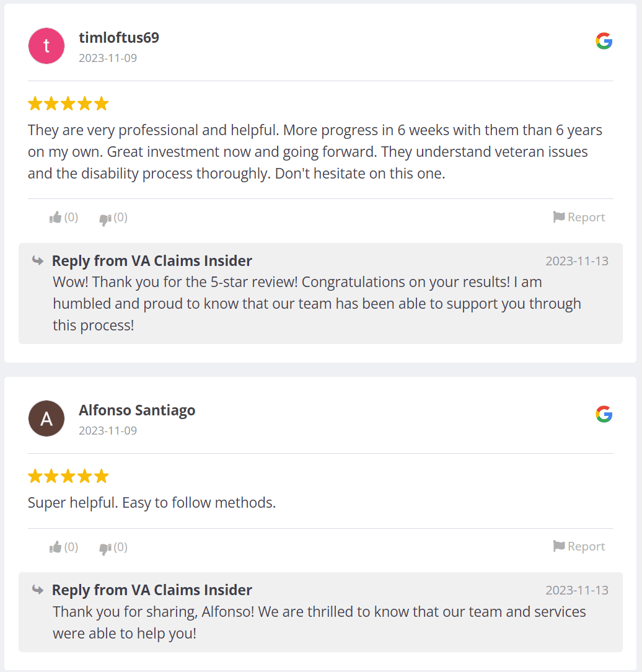Give thumbs down to Alfonso Santiago's review
This screenshot has width=642, height=672.
click(105, 547)
